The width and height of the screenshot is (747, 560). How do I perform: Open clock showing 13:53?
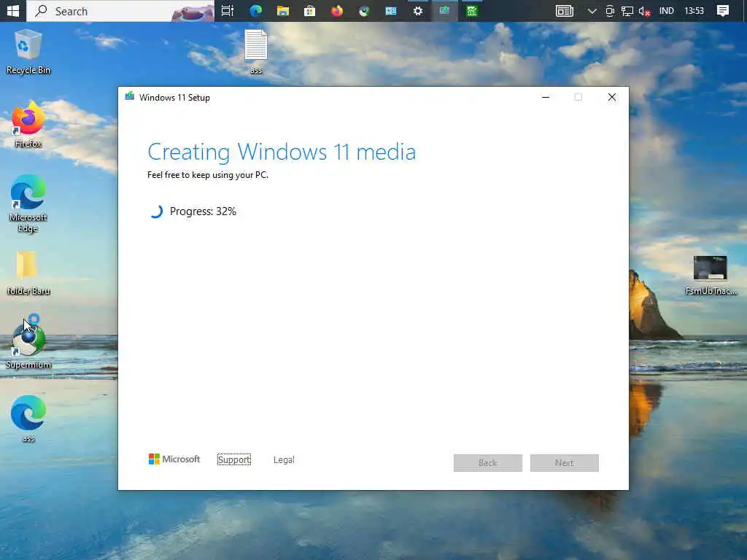694,10
